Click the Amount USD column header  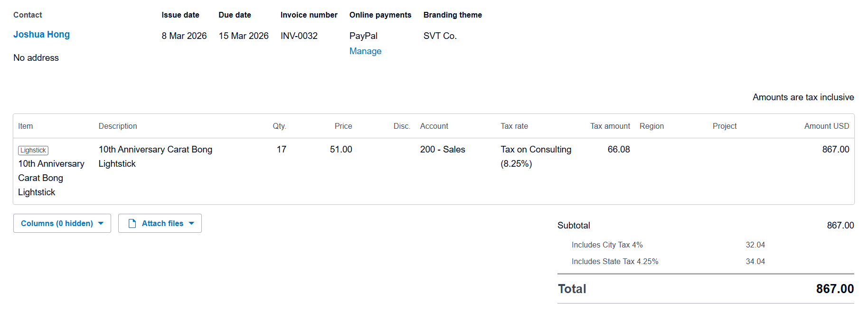[x=826, y=126]
